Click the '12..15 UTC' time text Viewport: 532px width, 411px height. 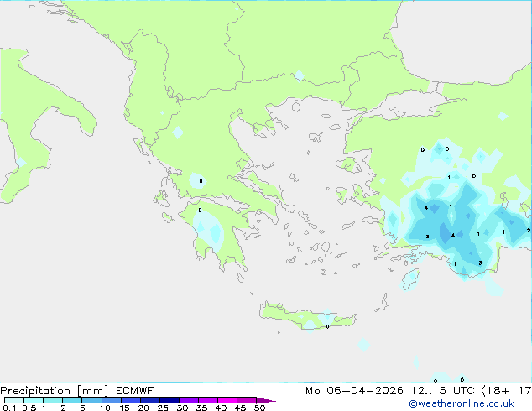[x=442, y=391]
